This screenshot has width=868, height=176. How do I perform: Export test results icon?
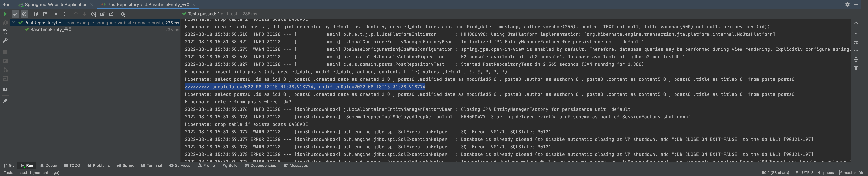tap(112, 14)
